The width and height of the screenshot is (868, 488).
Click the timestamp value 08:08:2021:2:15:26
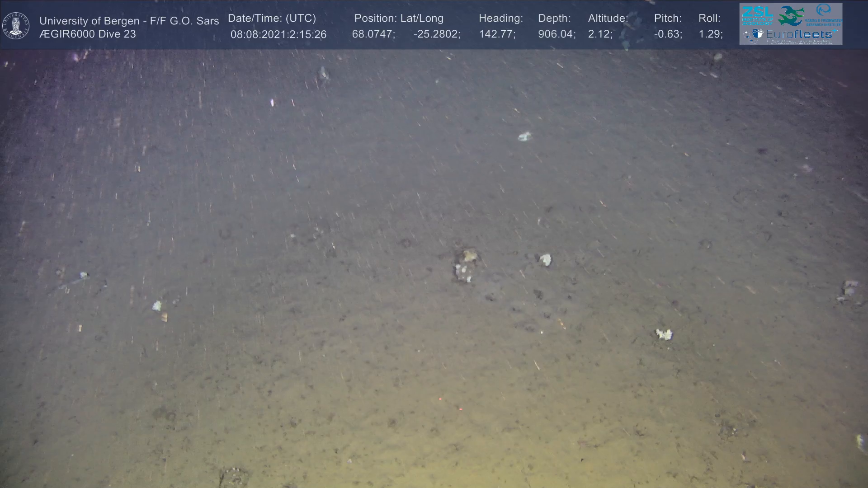278,35
